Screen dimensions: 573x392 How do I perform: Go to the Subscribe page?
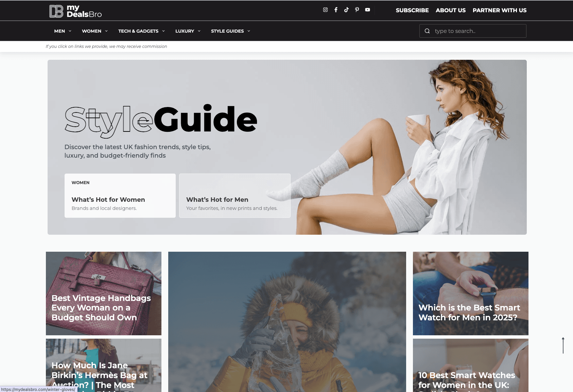pos(412,10)
